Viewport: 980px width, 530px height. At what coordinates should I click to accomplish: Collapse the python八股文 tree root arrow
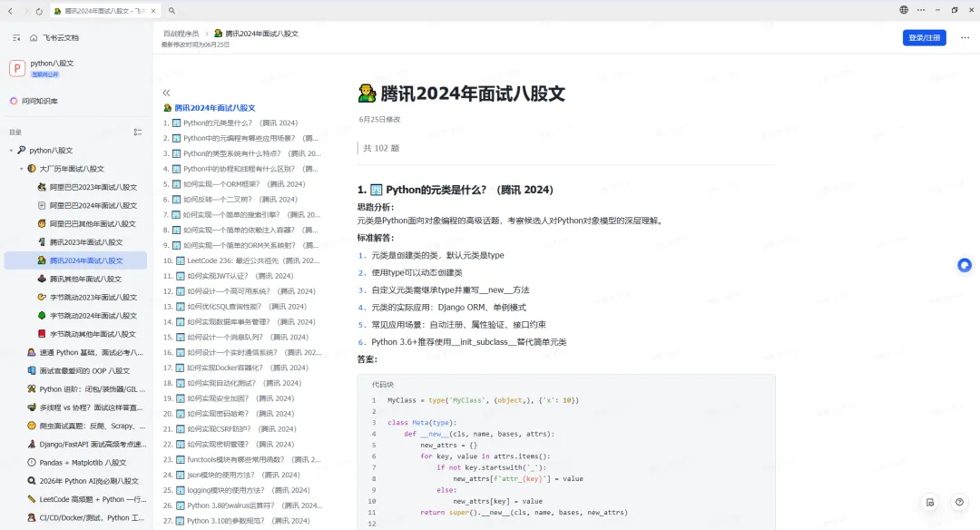pyautogui.click(x=11, y=151)
